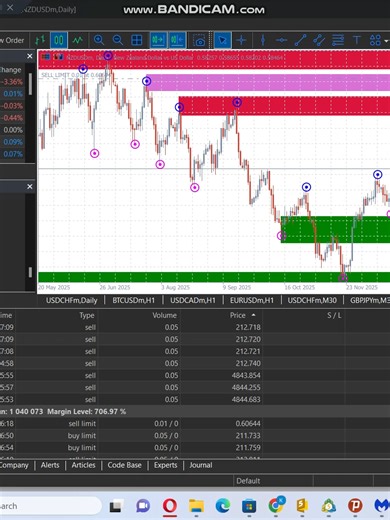Image resolution: width=390 pixels, height=520 pixels.
Task: Toggle auto scroll to latest bar
Action: [x=158, y=40]
